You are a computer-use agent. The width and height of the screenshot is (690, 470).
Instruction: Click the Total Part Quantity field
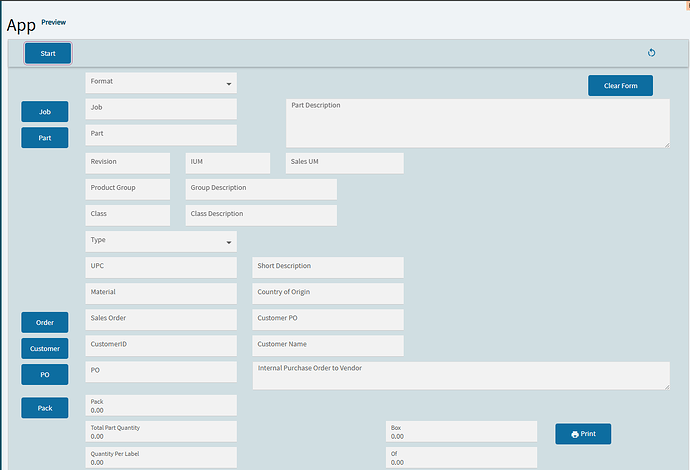point(161,431)
